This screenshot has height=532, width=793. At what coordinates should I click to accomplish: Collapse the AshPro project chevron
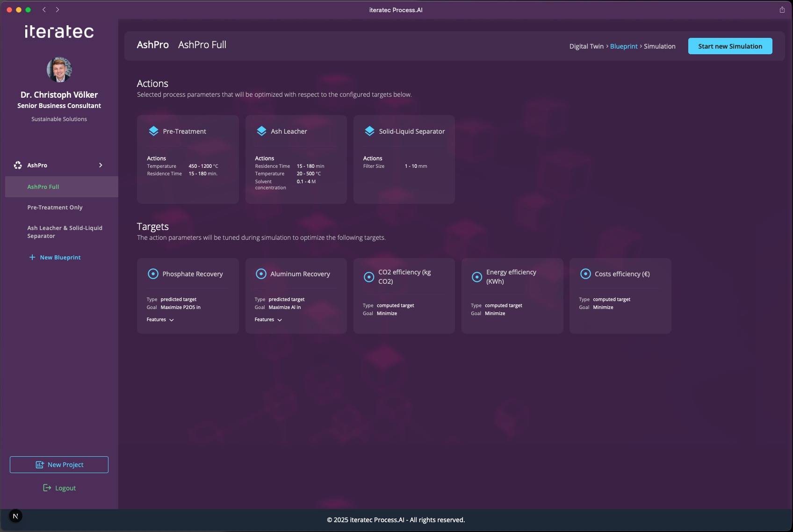click(101, 165)
